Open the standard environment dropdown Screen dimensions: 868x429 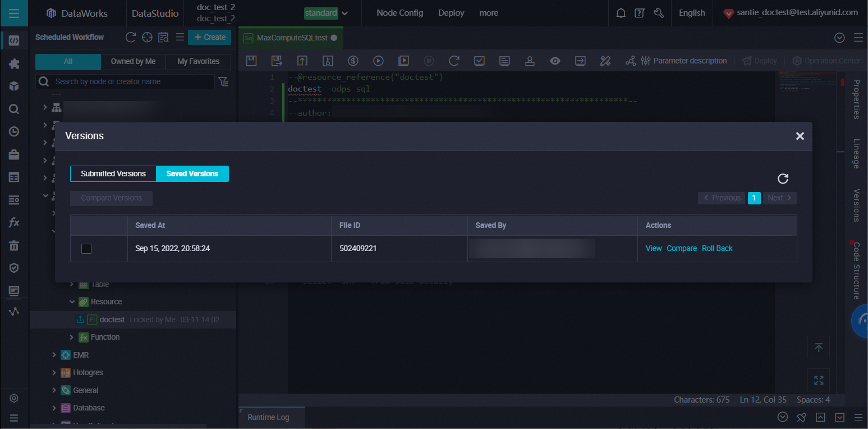(x=326, y=13)
